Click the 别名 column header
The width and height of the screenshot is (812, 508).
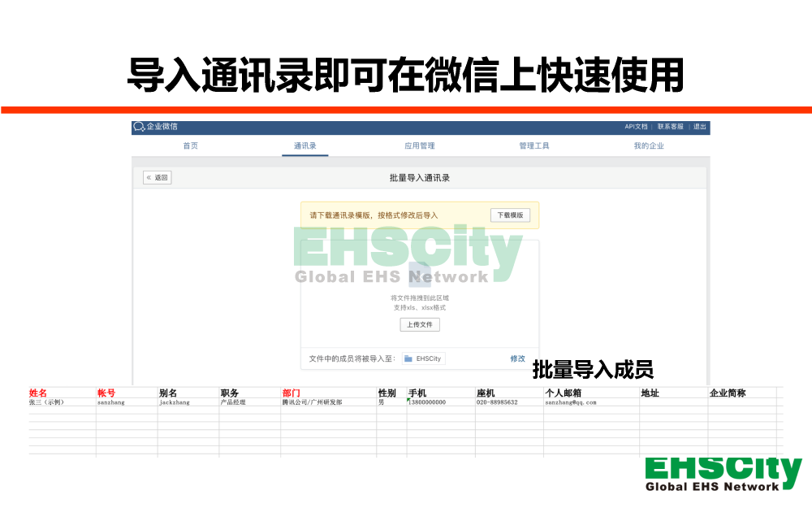[x=168, y=393]
